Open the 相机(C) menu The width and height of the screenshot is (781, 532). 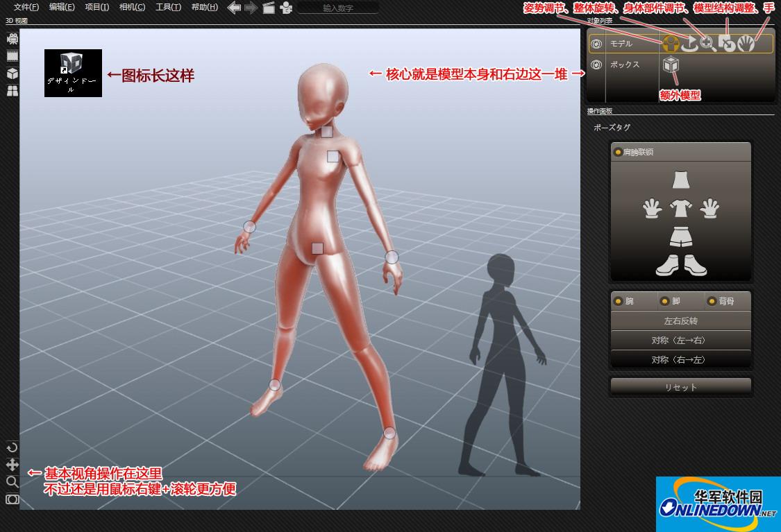(x=132, y=8)
